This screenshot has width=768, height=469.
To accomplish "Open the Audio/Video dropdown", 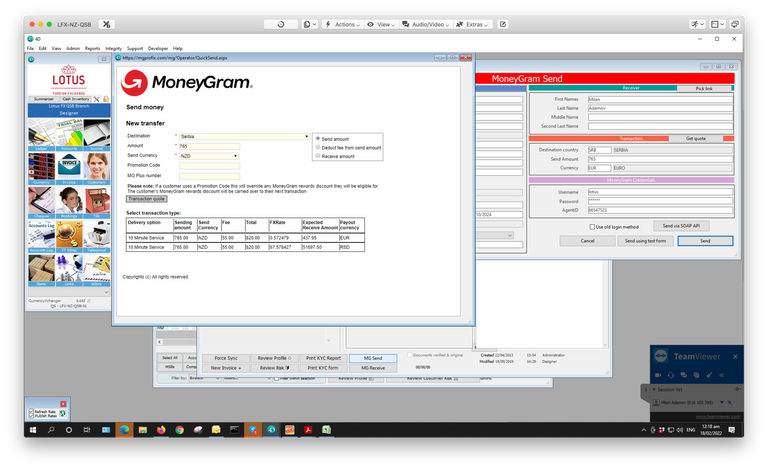I will (425, 24).
